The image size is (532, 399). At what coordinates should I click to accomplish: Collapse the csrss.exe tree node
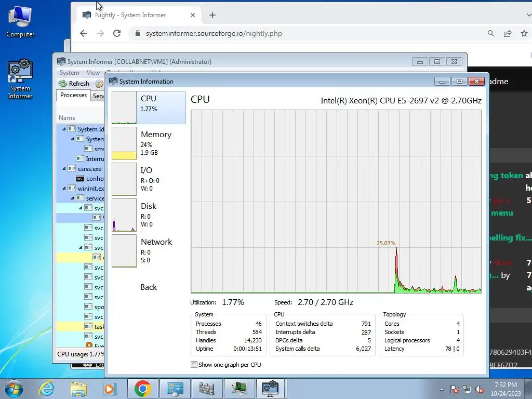[64, 168]
